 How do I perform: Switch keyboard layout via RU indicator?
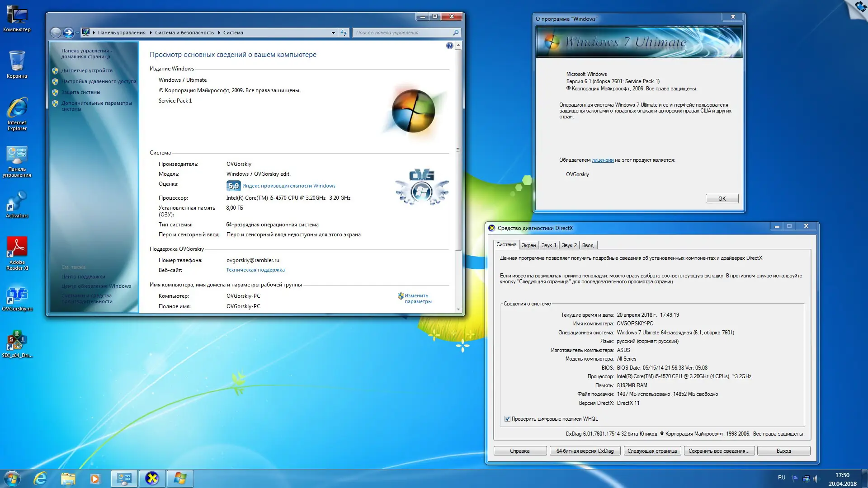[782, 477]
